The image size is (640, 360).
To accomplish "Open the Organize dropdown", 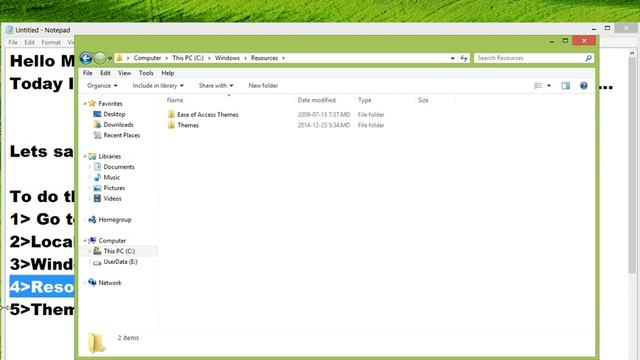I will pos(102,86).
